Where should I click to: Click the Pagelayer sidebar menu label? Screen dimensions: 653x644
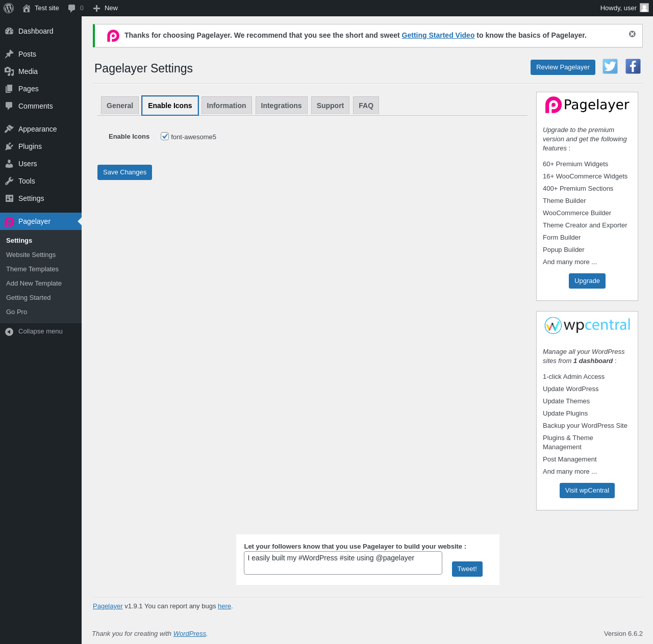pyautogui.click(x=34, y=221)
